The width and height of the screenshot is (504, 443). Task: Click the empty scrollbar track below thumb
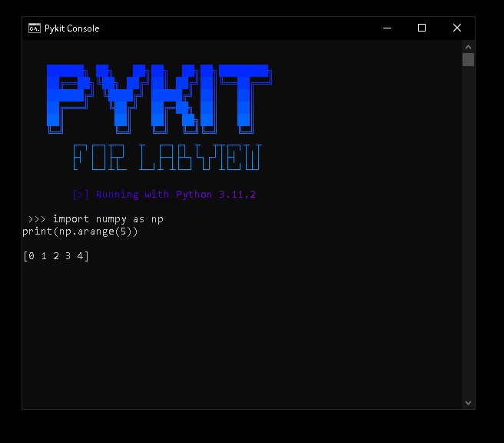click(x=468, y=231)
